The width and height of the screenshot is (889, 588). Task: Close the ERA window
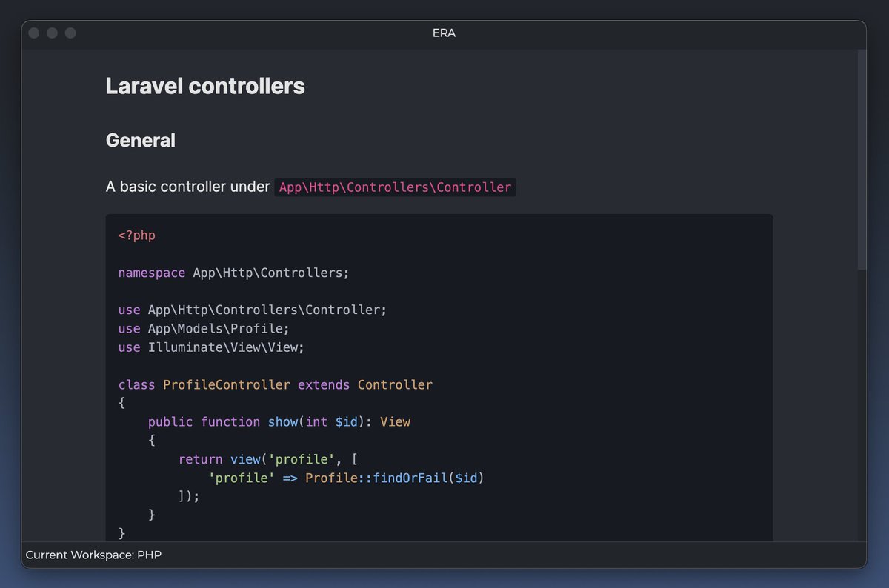point(34,33)
